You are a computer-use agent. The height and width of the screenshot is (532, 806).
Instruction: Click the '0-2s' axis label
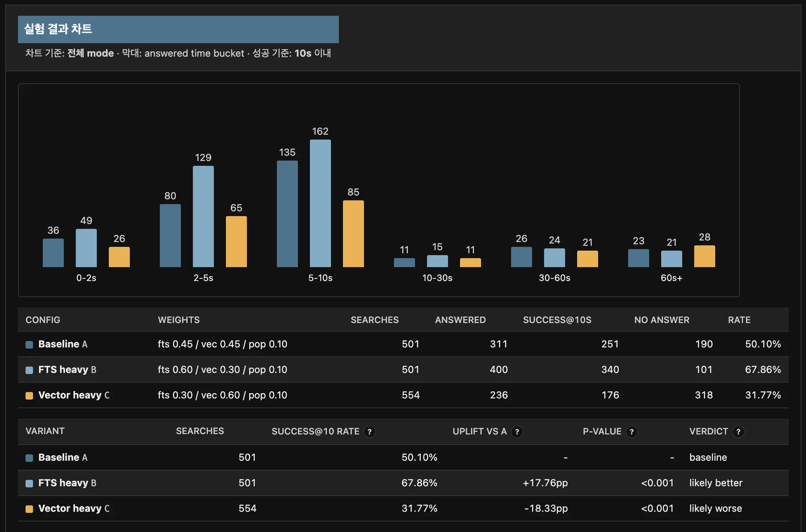coord(86,278)
